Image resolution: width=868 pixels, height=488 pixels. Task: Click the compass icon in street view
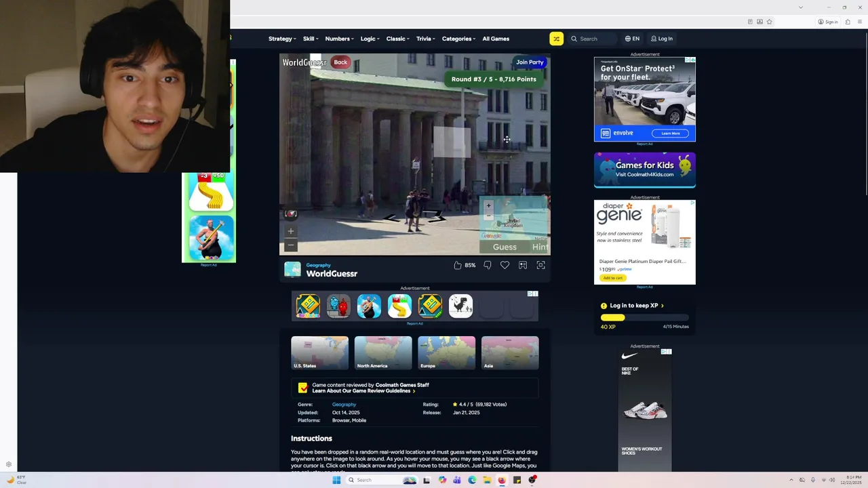[x=291, y=213]
